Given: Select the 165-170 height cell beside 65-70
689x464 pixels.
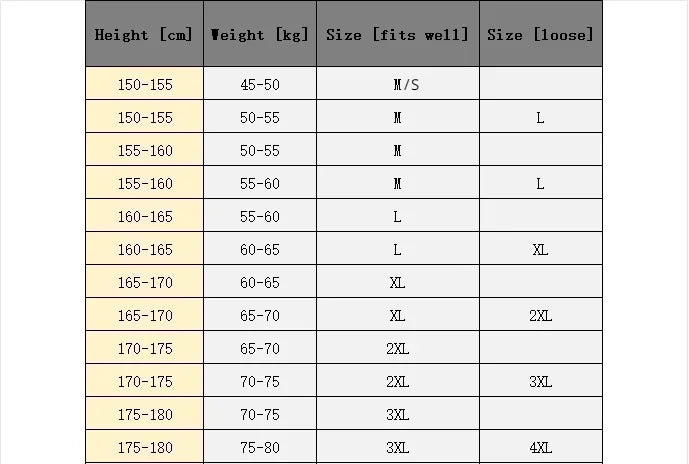Looking at the screenshot, I should coord(145,315).
